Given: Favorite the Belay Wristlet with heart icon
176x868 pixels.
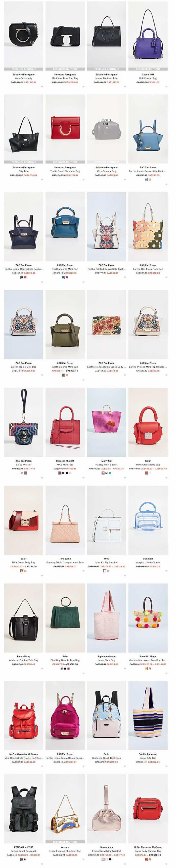Looking at the screenshot, I should (42, 478).
